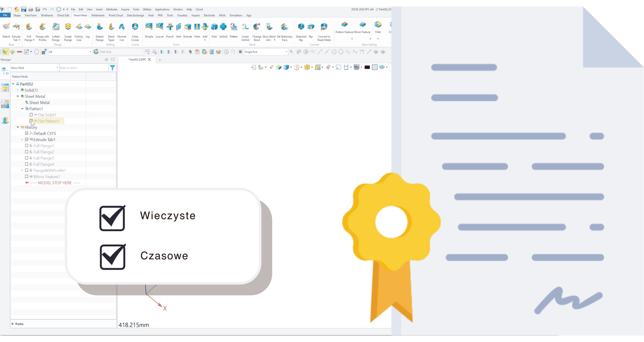The width and height of the screenshot is (644, 342).
Task: Open the Utilities menu
Action: (x=147, y=9)
